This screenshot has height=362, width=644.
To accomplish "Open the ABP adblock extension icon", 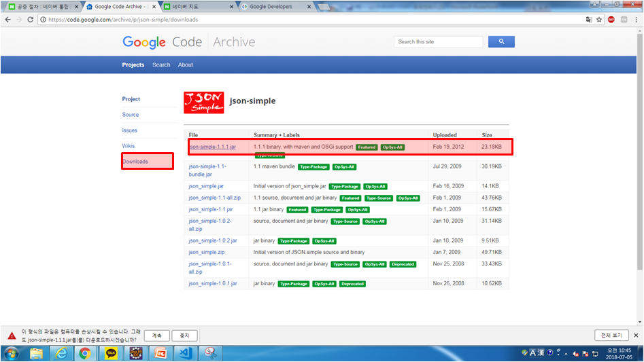I will point(611,19).
